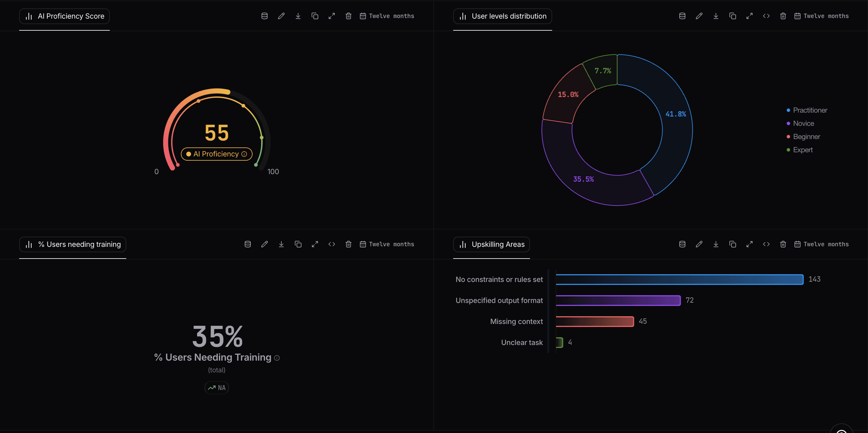Screen dimensions: 868x433
Task: Duplicate the User levels distribution widget
Action: click(732, 16)
